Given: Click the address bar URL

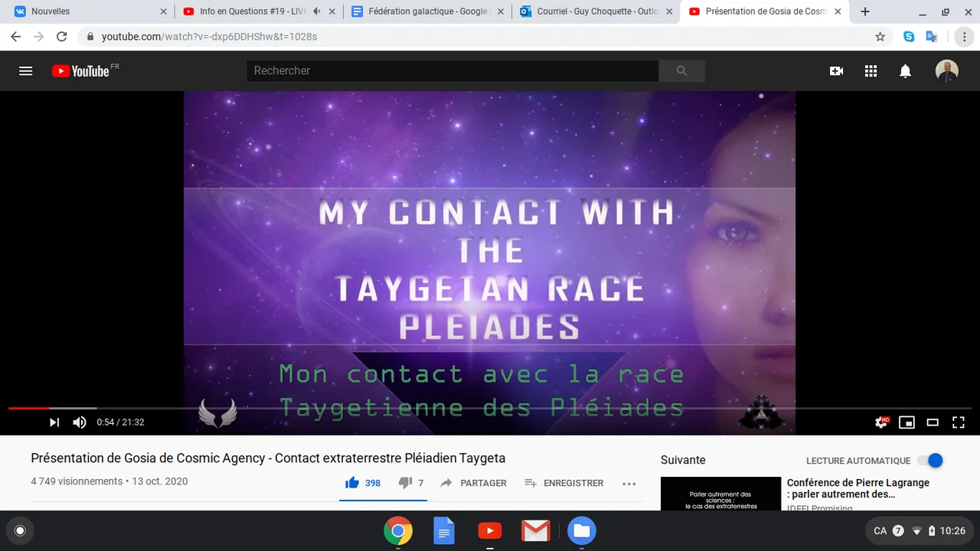Looking at the screenshot, I should click(x=209, y=37).
